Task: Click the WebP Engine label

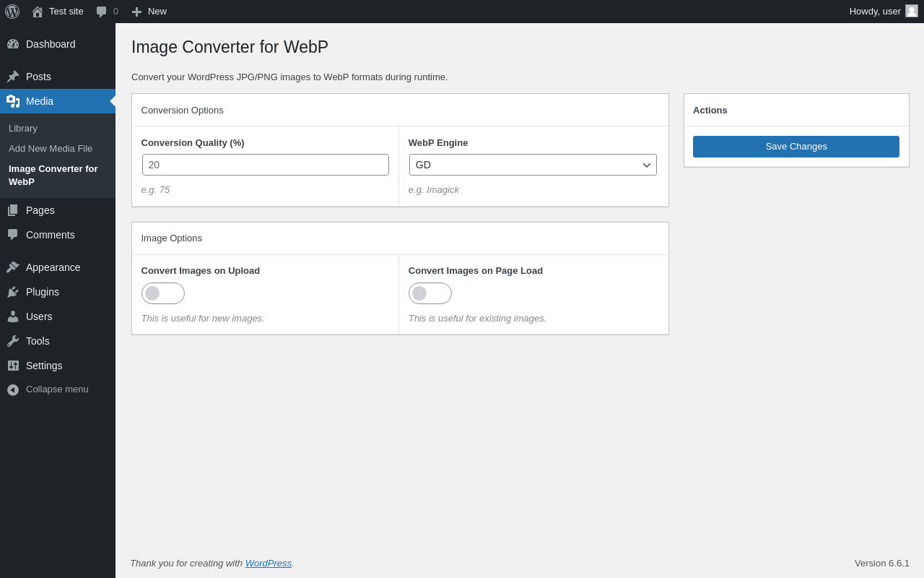Action: pos(438,142)
